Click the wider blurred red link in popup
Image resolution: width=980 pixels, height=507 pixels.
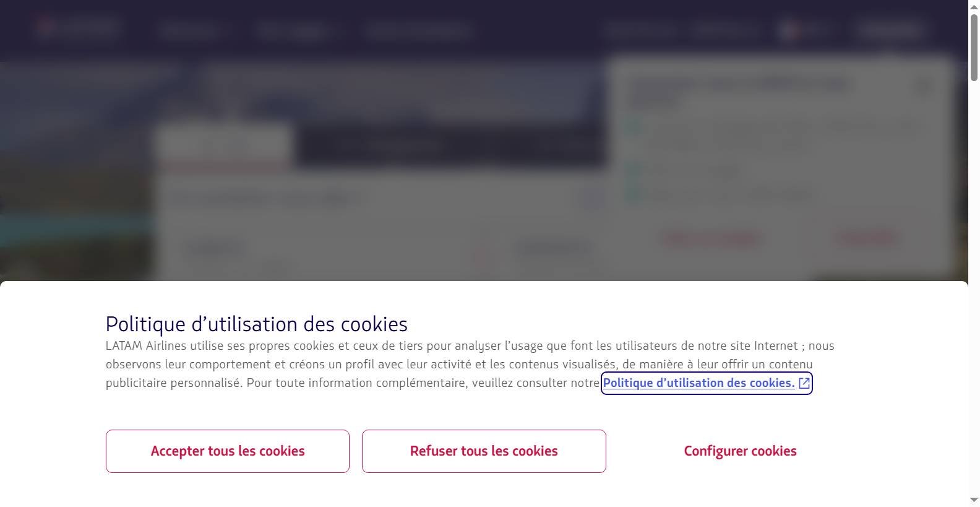pyautogui.click(x=711, y=238)
